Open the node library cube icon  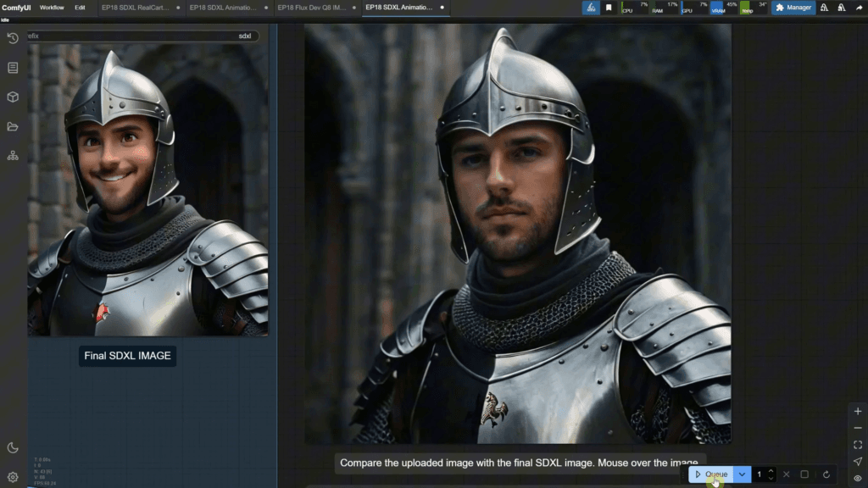coord(13,97)
